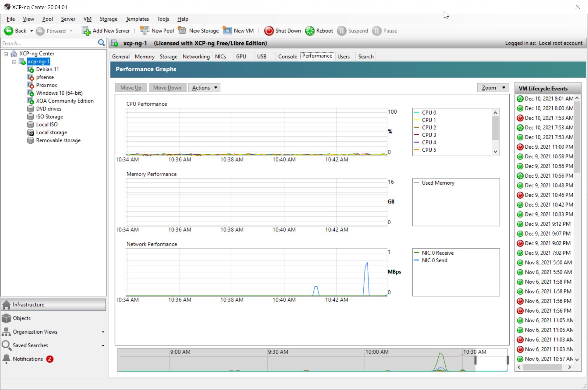Open the Actions dropdown
This screenshot has height=390, width=588.
204,88
